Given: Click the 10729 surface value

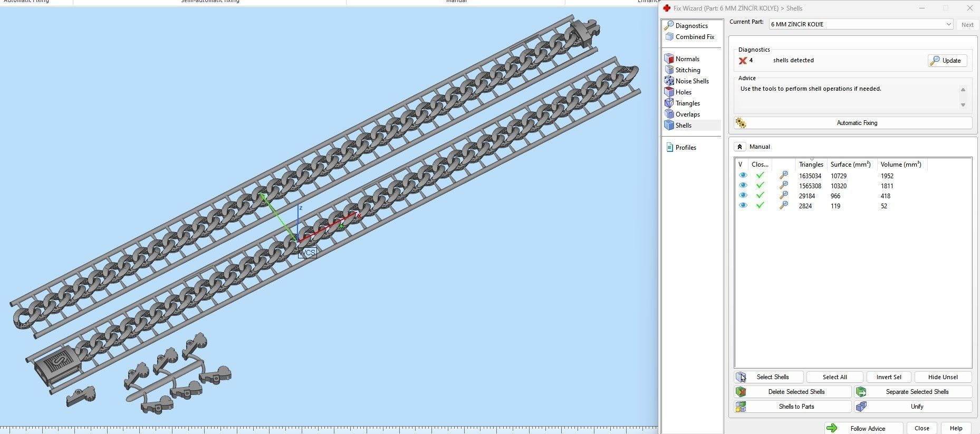Looking at the screenshot, I should coord(839,176).
